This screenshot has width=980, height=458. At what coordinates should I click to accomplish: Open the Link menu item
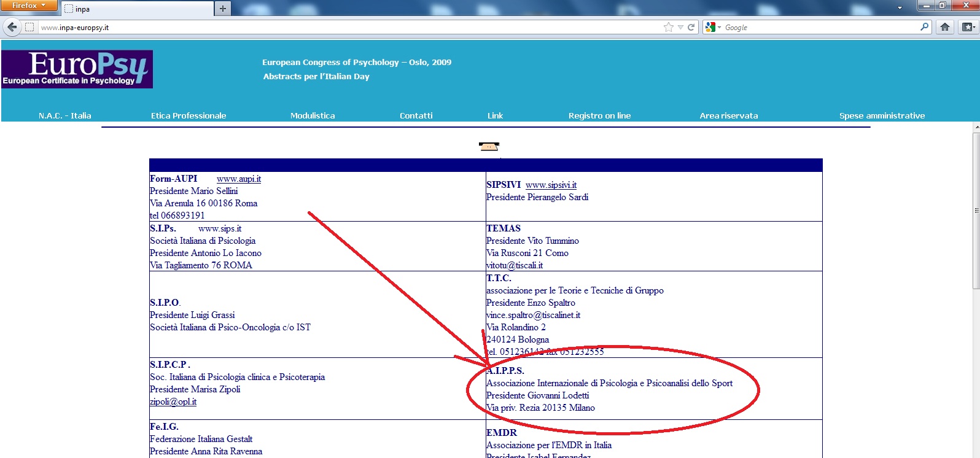495,115
